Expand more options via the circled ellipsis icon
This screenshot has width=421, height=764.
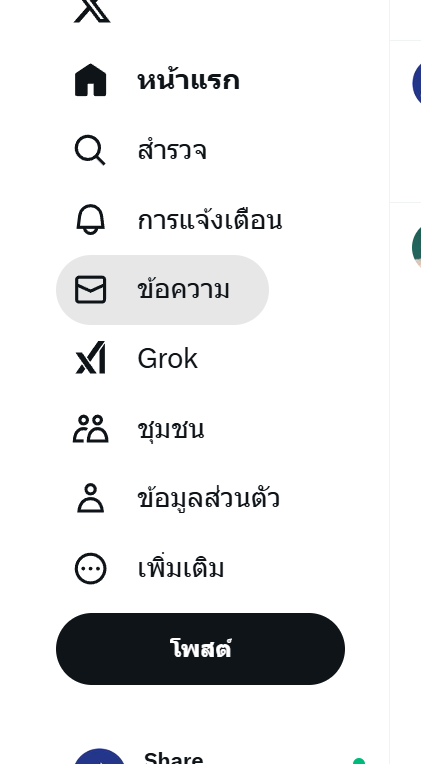coord(91,568)
